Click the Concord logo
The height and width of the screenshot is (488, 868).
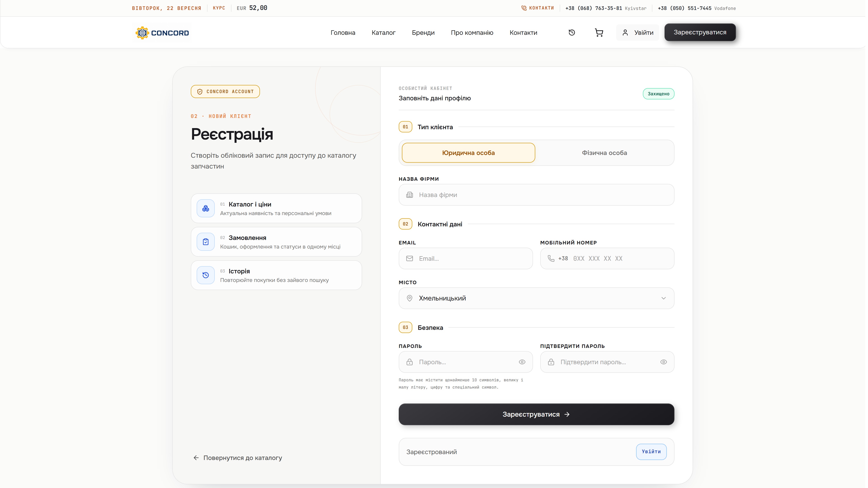click(x=162, y=33)
